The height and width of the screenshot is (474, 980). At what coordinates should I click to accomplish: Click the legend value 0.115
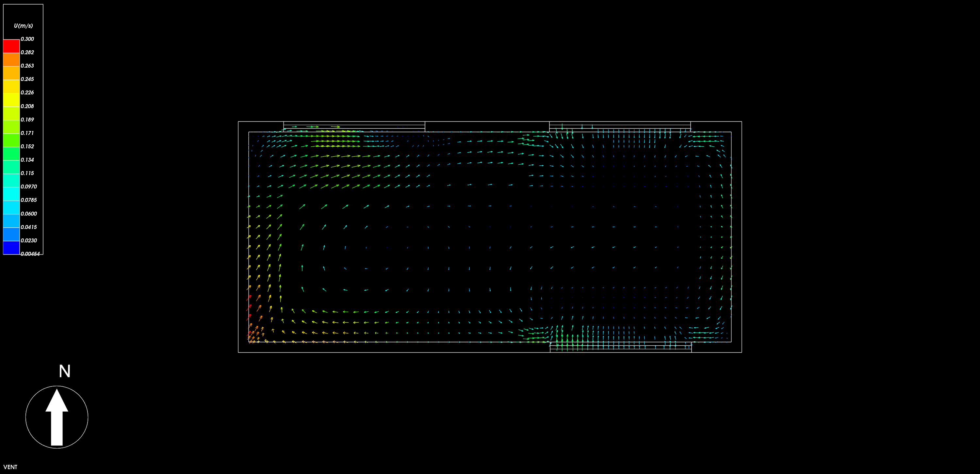(x=27, y=173)
